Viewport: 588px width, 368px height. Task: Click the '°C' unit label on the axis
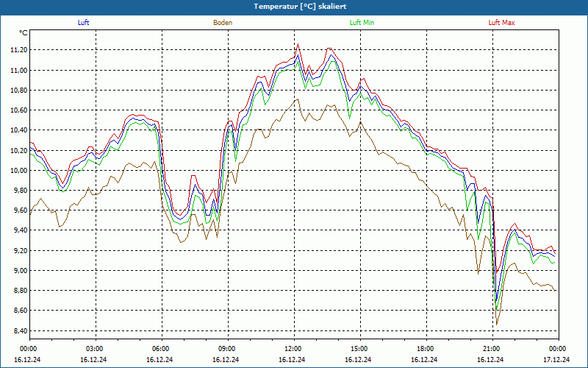tap(24, 33)
